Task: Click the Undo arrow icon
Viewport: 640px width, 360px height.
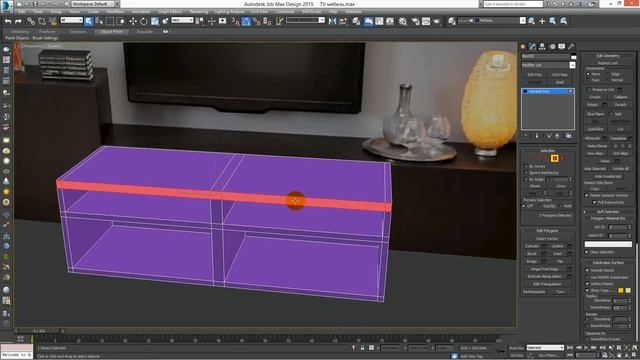Action: click(8, 21)
